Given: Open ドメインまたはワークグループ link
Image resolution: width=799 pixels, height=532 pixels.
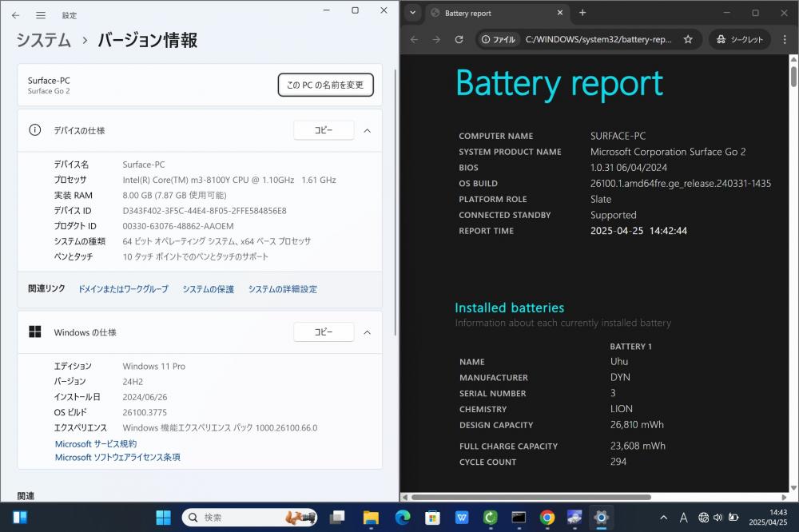Looking at the screenshot, I should [x=123, y=289].
